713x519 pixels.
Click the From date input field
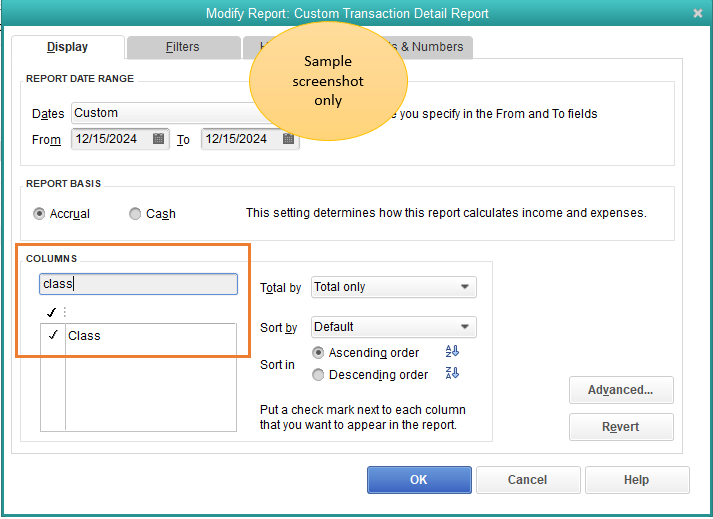click(x=108, y=140)
